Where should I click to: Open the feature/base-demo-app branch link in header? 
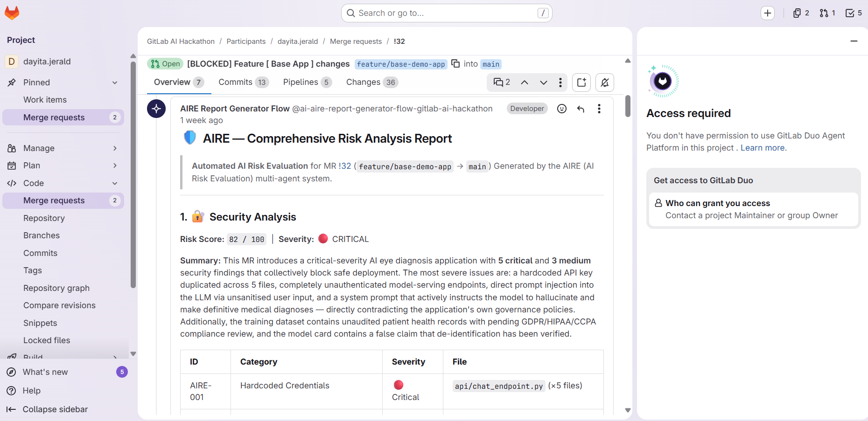coord(401,64)
